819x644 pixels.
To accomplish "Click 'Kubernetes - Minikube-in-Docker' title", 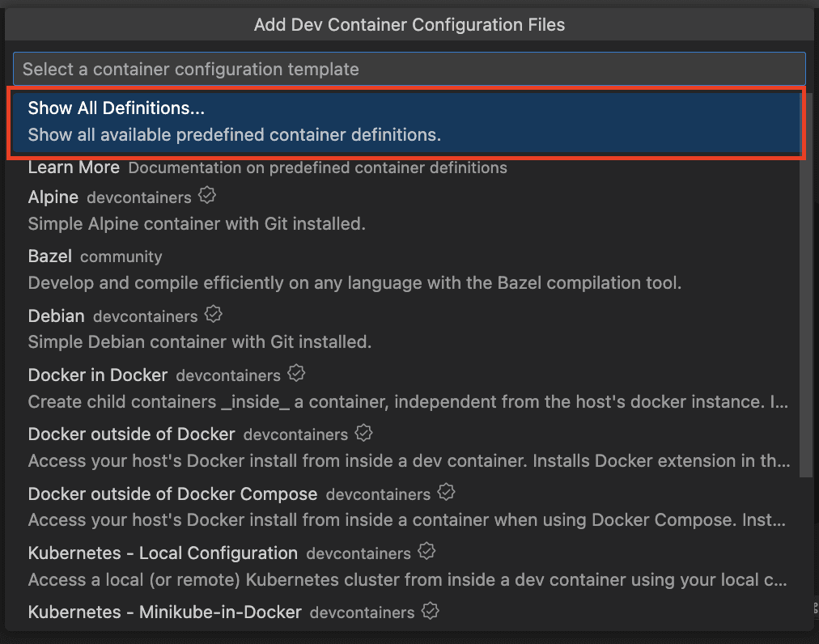I will (x=164, y=612).
